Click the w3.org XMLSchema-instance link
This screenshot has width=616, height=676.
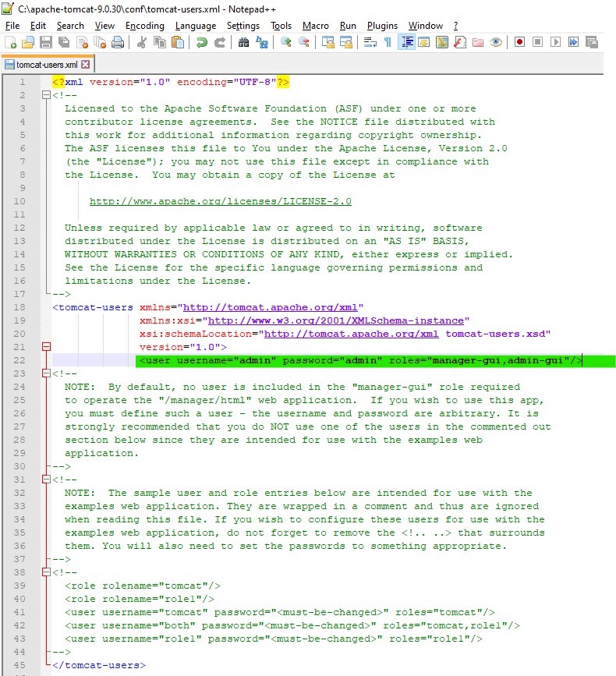336,320
